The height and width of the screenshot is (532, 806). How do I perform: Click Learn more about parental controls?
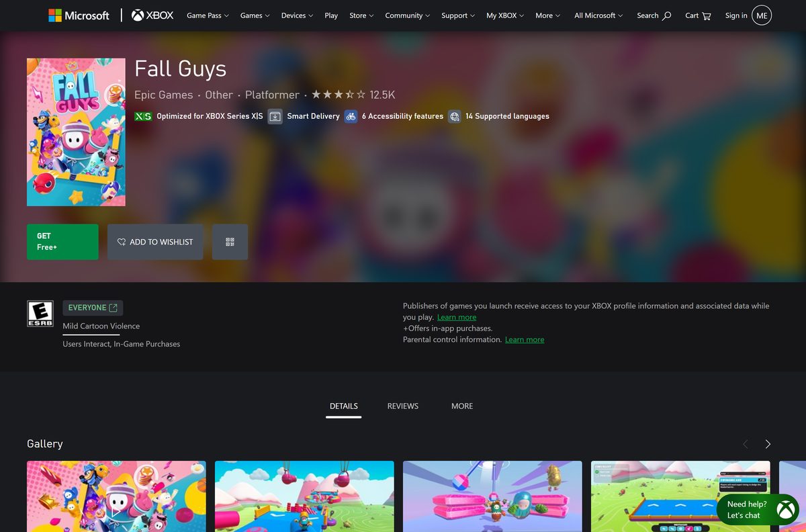[x=525, y=340]
